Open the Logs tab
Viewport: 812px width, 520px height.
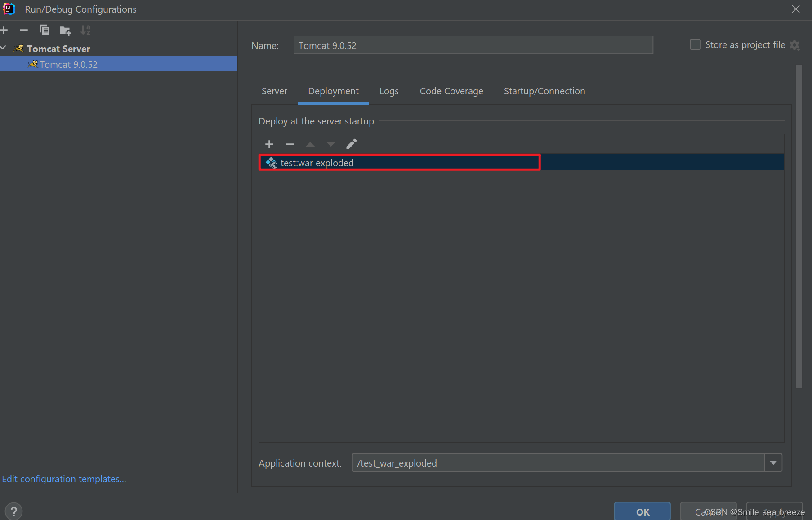pos(389,91)
